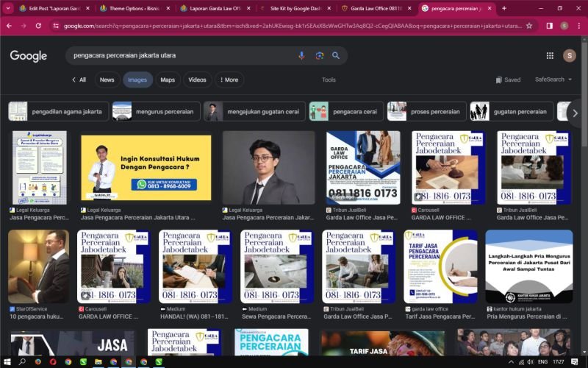Screen dimensions: 588x368
Task: Open StarOfService lawyer reading image
Action: (38, 266)
